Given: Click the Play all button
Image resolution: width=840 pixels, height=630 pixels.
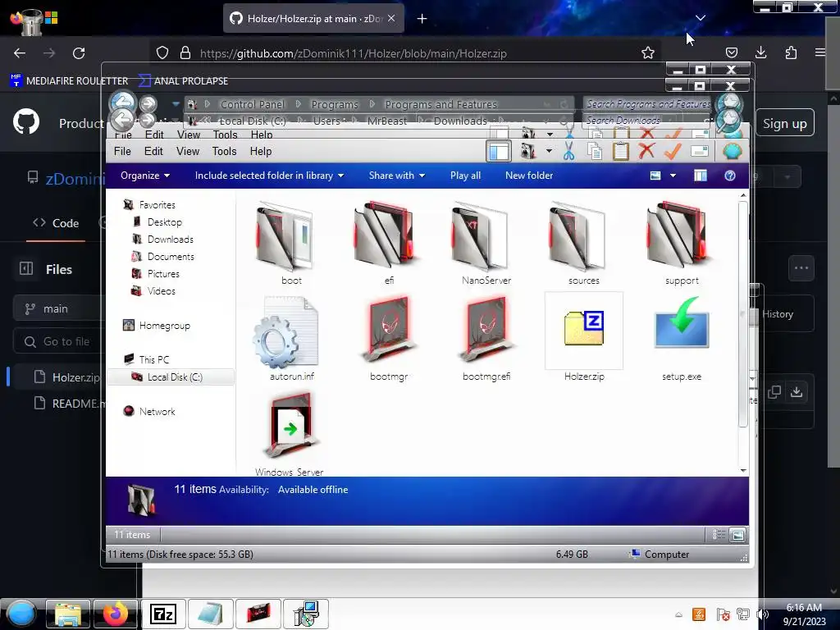Looking at the screenshot, I should [x=465, y=176].
